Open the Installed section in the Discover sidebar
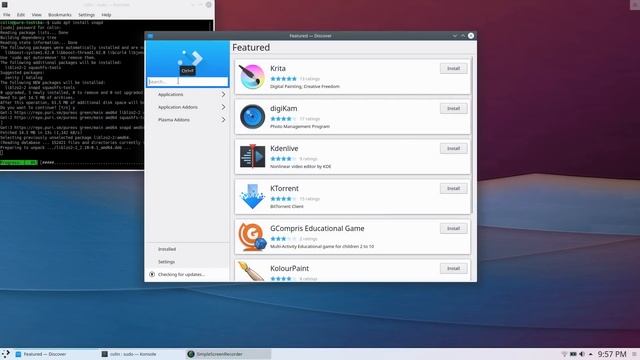 pos(188,249)
